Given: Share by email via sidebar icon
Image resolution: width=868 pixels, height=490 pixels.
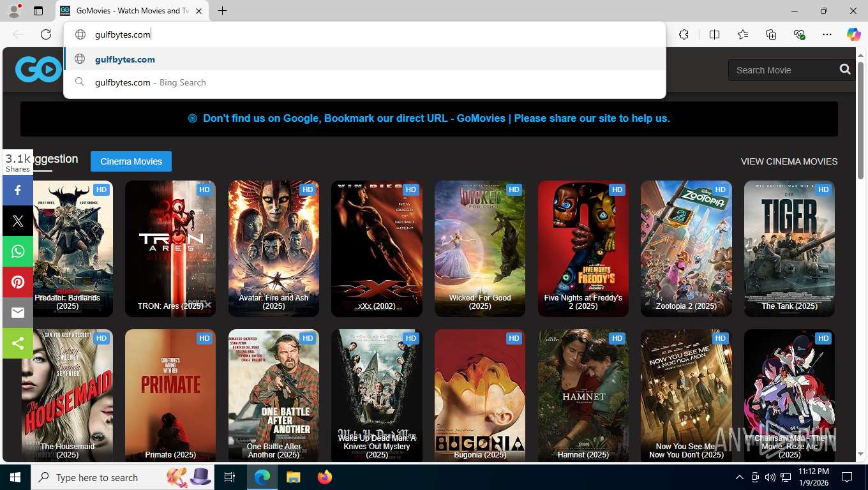Looking at the screenshot, I should [x=18, y=313].
